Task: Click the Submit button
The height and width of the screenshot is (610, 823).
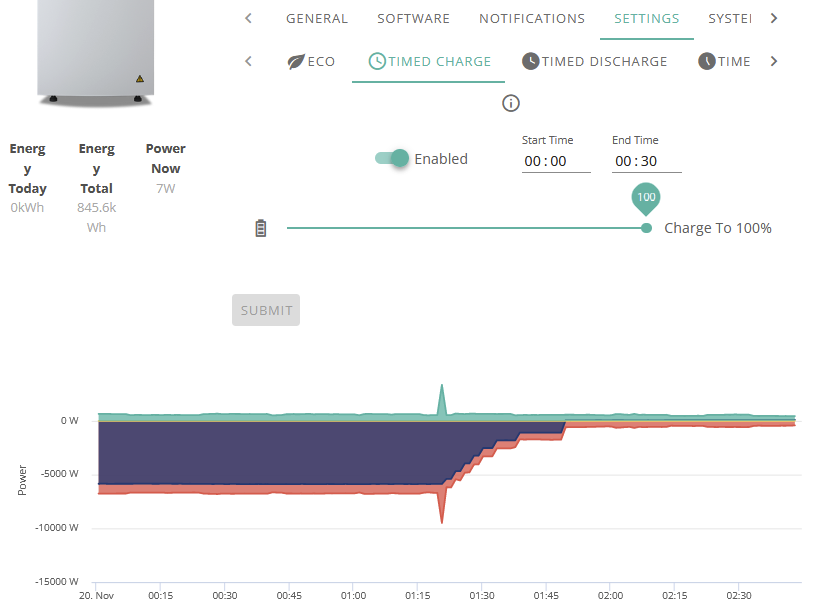Action: point(266,310)
